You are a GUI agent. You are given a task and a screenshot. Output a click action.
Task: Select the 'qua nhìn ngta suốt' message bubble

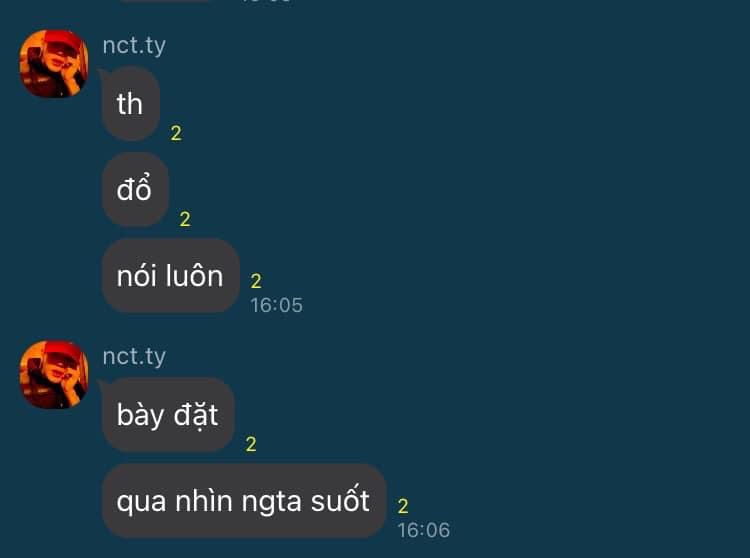tap(244, 501)
